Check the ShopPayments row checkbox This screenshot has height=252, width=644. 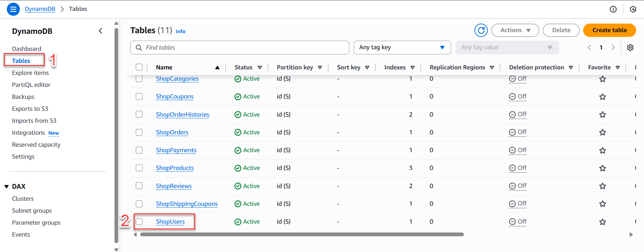click(x=139, y=150)
